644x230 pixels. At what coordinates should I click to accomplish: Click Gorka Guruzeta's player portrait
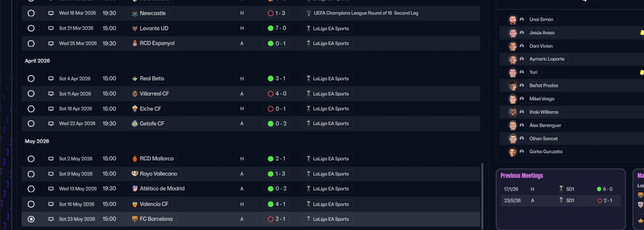coord(513,152)
